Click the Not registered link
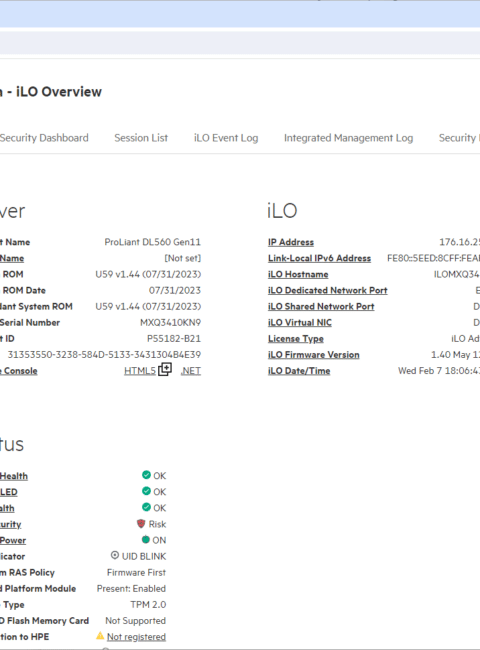Viewport: 480px width, 650px height. click(x=136, y=637)
